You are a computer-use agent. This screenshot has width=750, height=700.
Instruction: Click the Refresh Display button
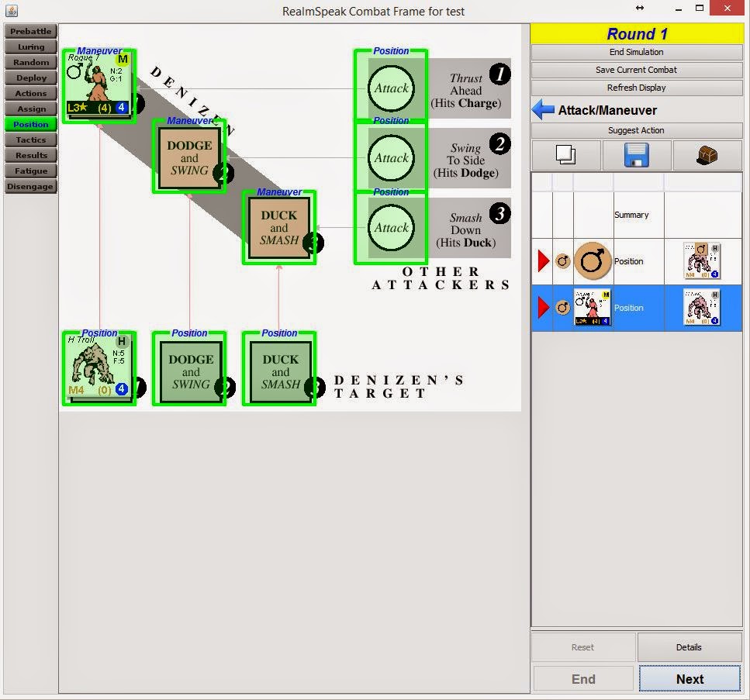point(636,88)
